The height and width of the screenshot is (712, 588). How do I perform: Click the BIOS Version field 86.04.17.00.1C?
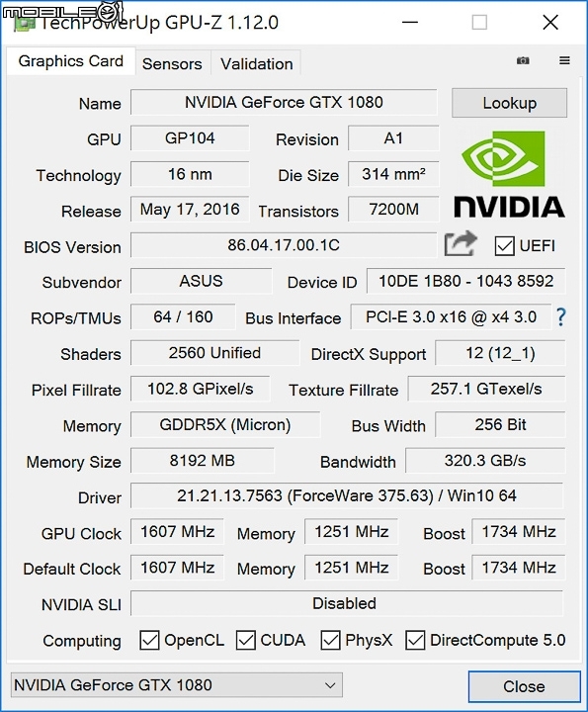tap(284, 245)
